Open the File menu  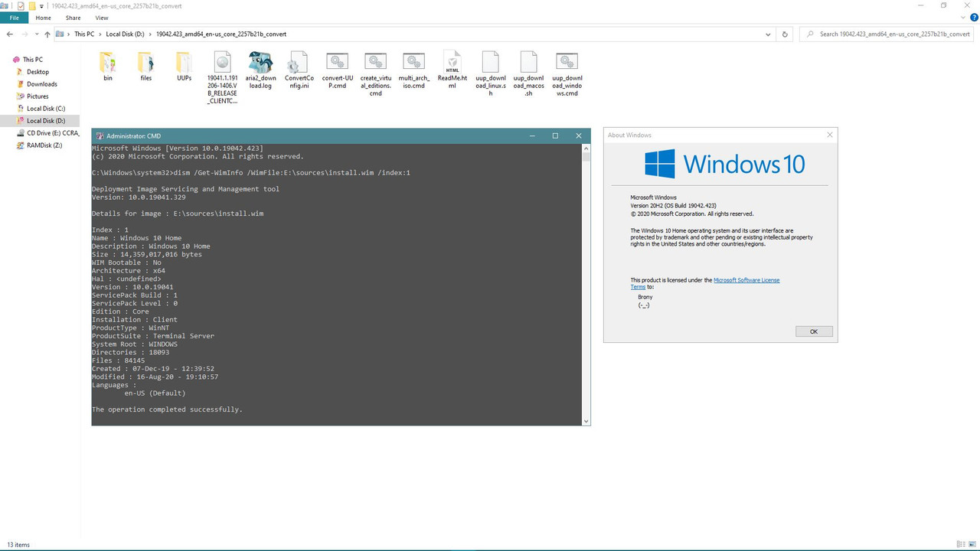coord(14,18)
